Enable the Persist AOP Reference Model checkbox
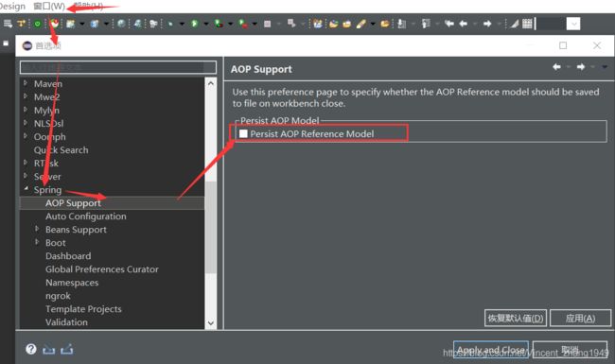 point(243,133)
